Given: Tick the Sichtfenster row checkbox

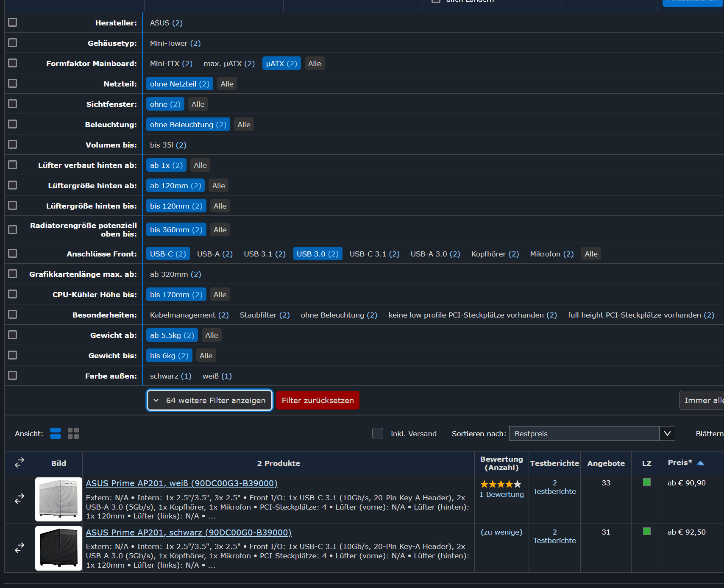Looking at the screenshot, I should point(13,103).
